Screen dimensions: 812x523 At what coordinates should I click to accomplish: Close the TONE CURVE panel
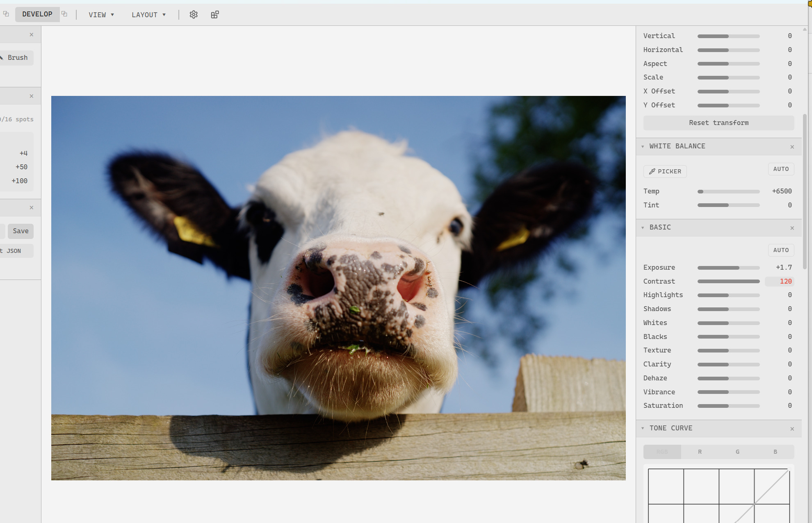[x=792, y=429]
